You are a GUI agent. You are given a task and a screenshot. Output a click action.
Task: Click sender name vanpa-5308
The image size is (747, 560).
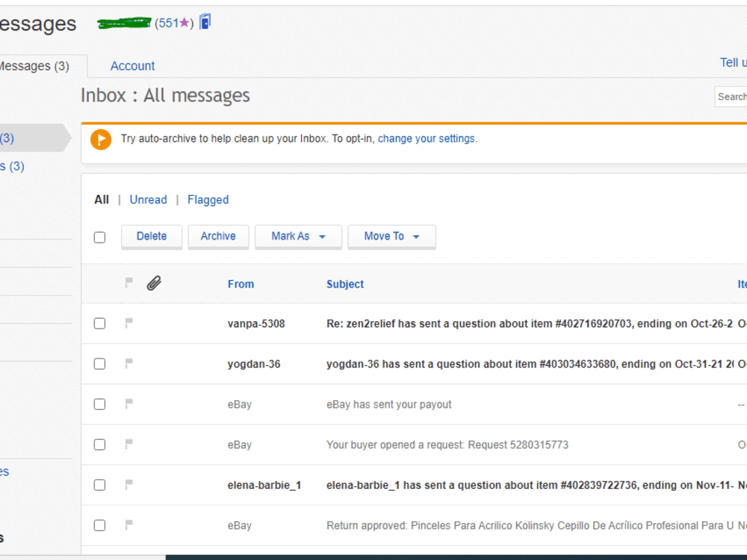(x=256, y=324)
